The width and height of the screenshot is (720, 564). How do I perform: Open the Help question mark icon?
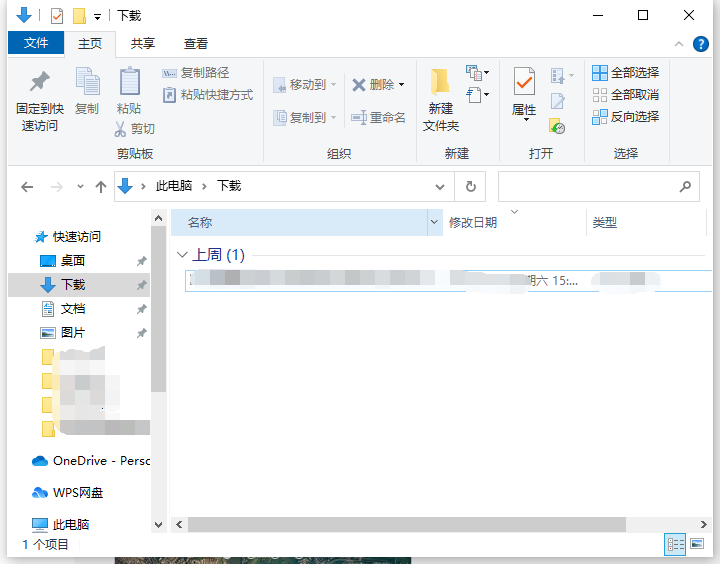(x=702, y=44)
